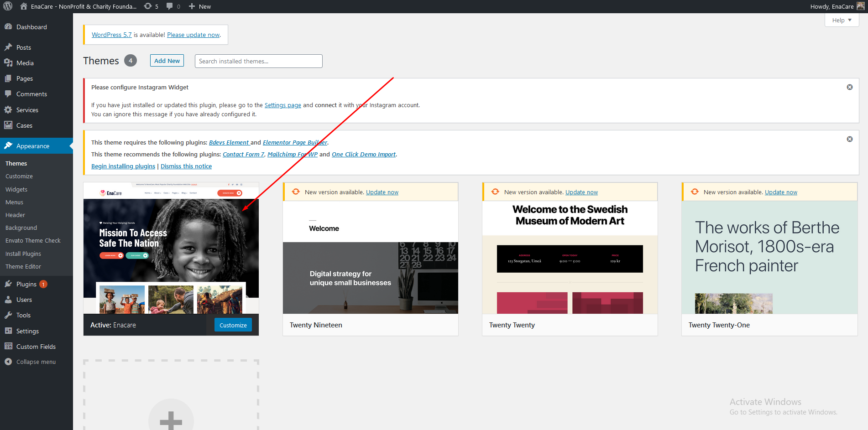Open the site home icon in admin bar
This screenshot has height=430, width=868.
coord(24,6)
